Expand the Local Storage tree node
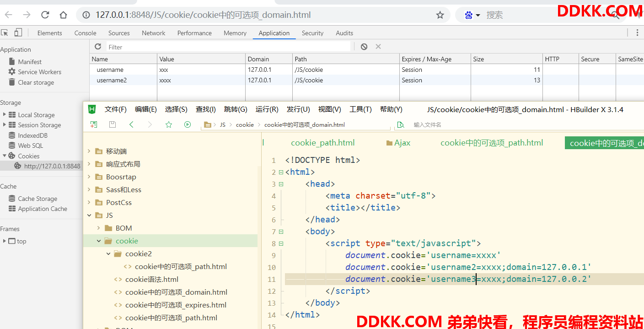The height and width of the screenshot is (329, 644). [x=5, y=114]
